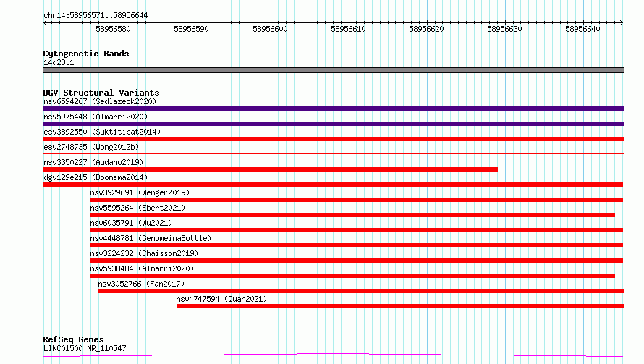Click ruler position 58956600
This screenshot has height=364, width=644.
270,29
